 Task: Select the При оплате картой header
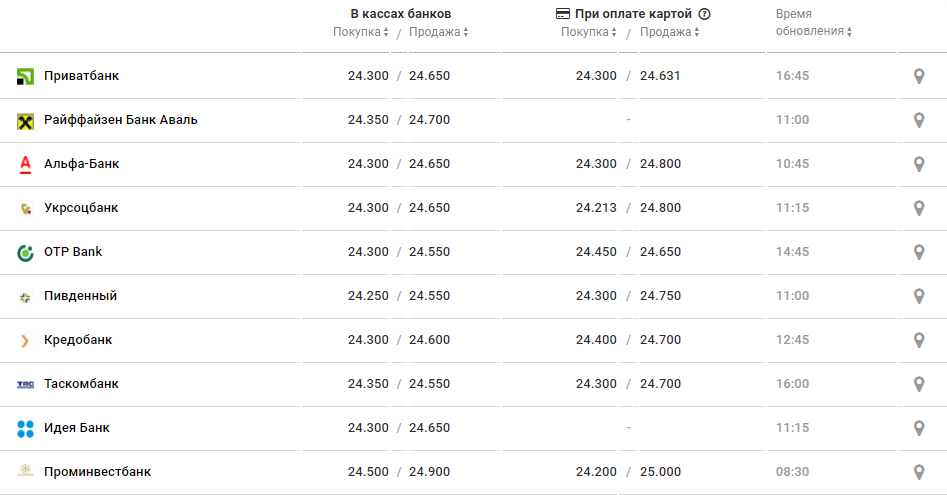633,14
